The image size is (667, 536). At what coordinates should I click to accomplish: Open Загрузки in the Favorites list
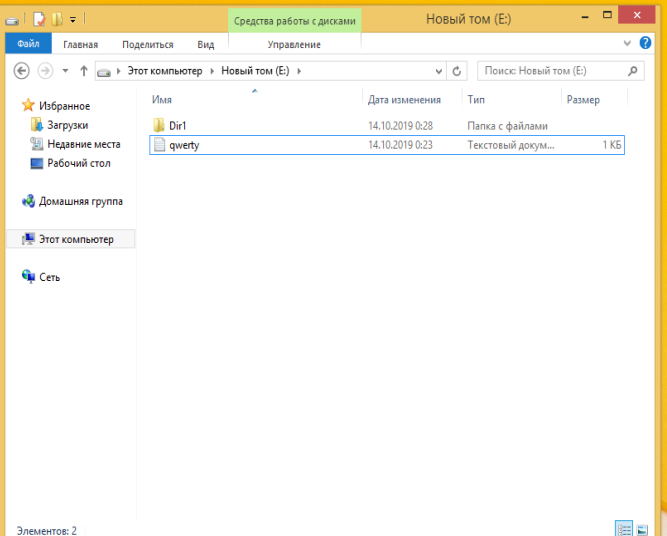[67, 125]
